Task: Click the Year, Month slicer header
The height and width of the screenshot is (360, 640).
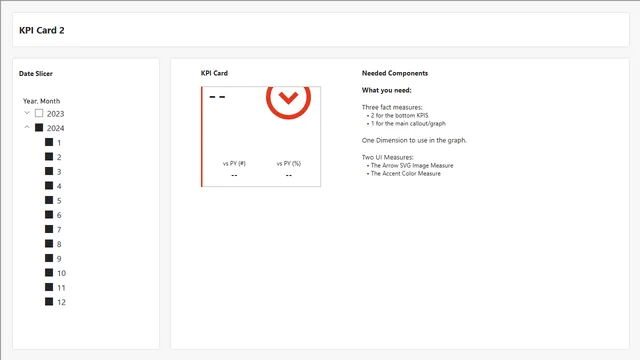Action: pyautogui.click(x=41, y=101)
